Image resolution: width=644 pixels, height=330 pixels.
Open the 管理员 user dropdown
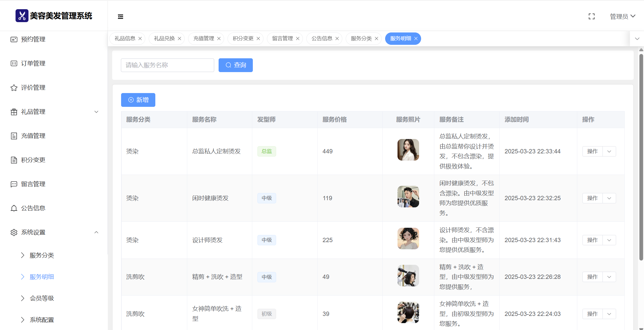click(622, 17)
